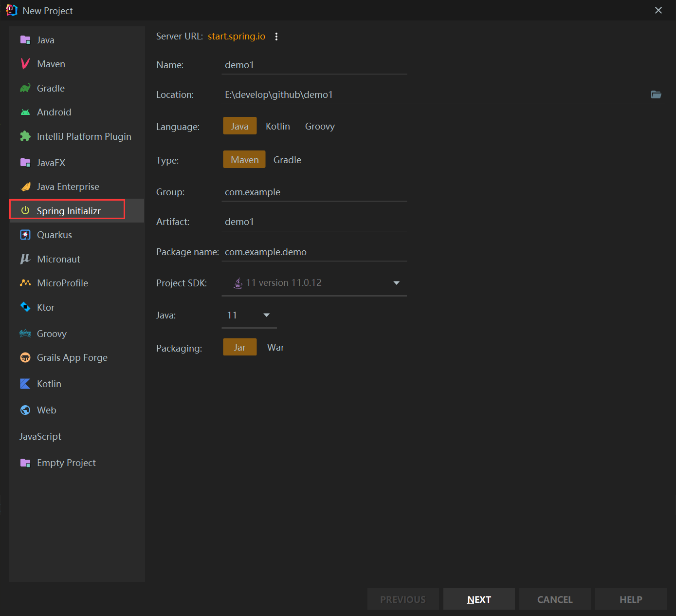This screenshot has width=676, height=616.
Task: Click the Java folder icon in sidebar
Action: [x=25, y=40]
